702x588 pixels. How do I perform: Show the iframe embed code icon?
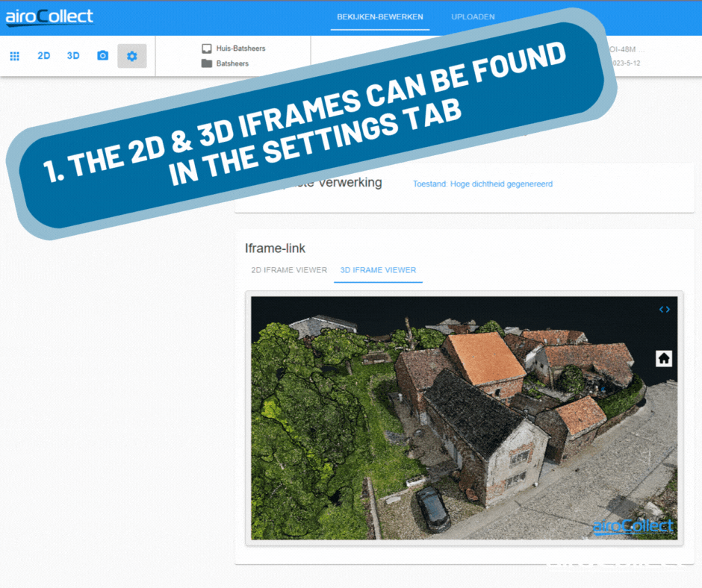664,309
